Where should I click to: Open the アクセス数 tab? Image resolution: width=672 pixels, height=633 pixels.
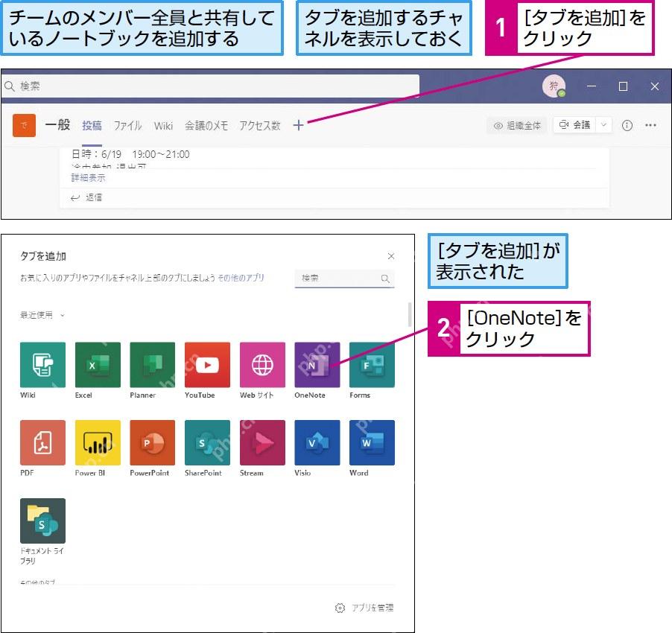tap(260, 126)
